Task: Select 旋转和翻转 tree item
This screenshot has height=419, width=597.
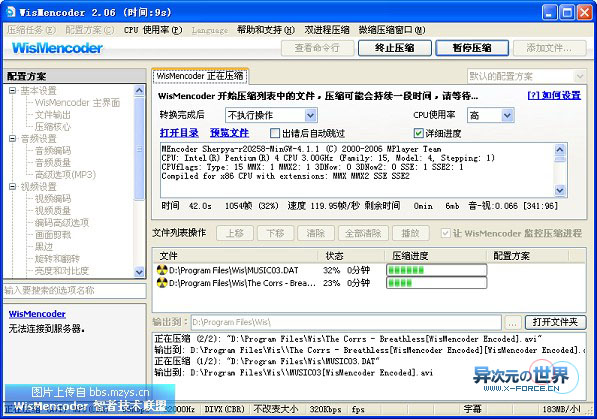Action: pyautogui.click(x=57, y=259)
